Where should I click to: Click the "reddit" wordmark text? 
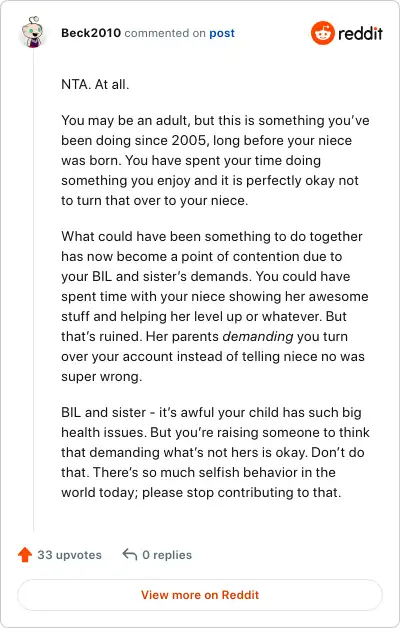[360, 33]
